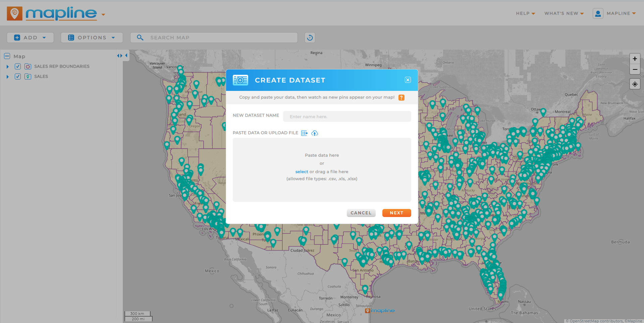Click the orange help question mark icon
This screenshot has height=323, width=644.
(401, 98)
